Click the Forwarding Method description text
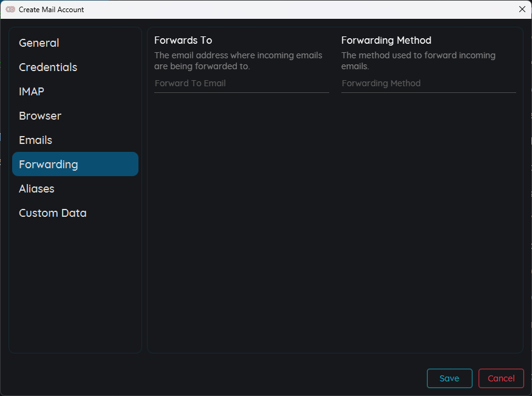 tap(418, 61)
